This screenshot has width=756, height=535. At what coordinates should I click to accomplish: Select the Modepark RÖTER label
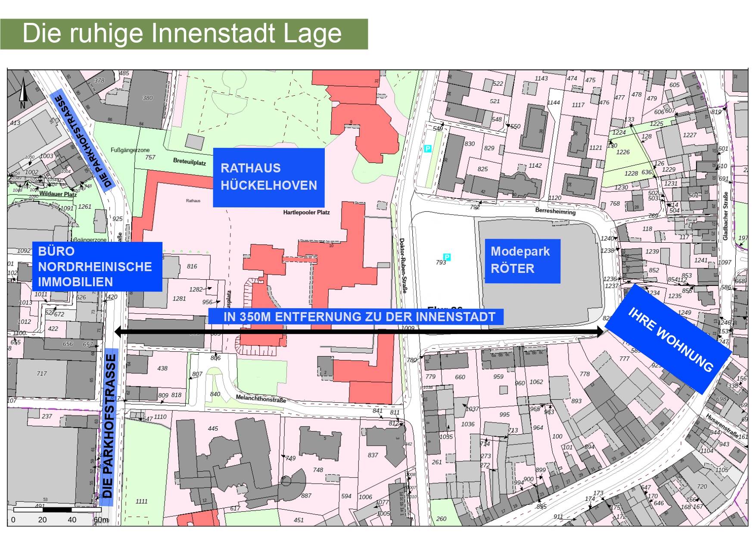coord(522,260)
